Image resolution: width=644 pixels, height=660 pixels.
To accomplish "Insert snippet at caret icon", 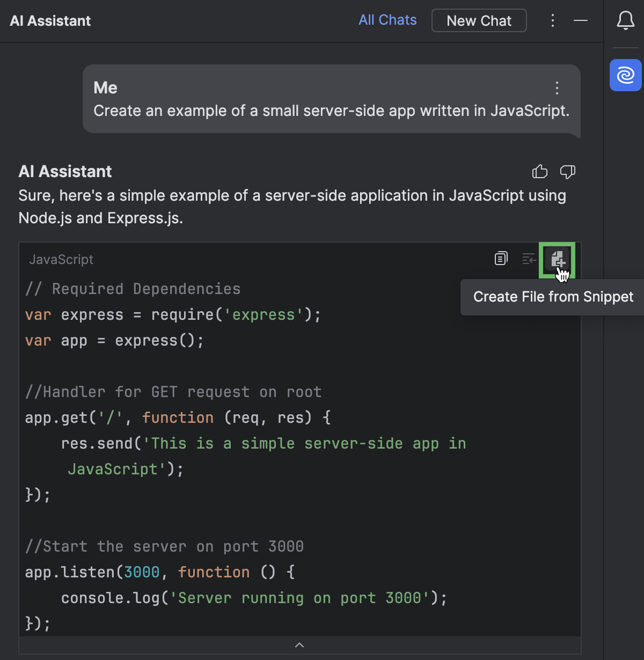I will point(529,259).
